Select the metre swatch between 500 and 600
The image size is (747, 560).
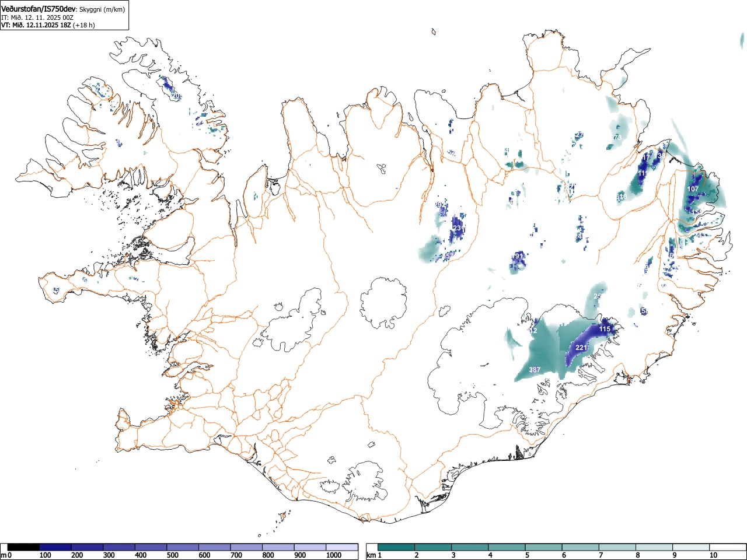pos(183,547)
